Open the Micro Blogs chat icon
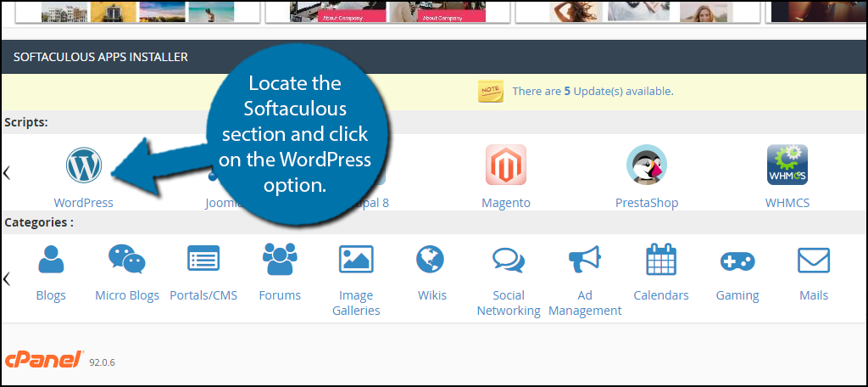868x387 pixels. click(x=127, y=260)
